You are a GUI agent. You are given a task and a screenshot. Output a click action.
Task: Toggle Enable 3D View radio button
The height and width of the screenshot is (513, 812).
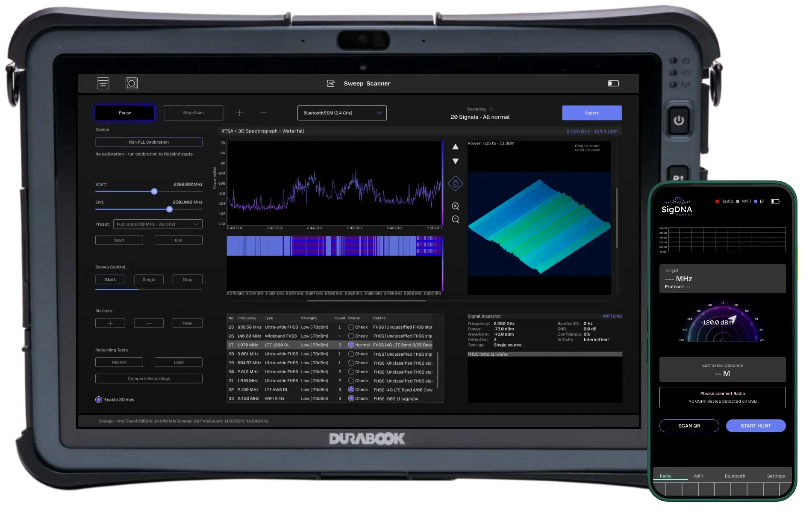[99, 400]
